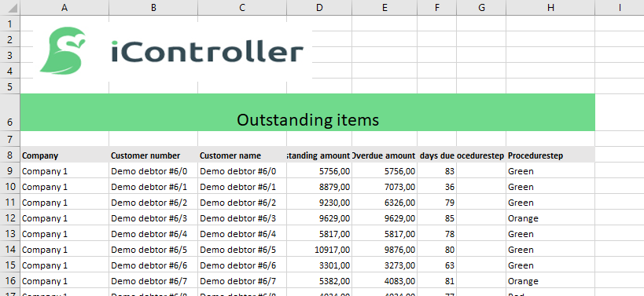Screen dimensions: 644x296
Task: Click outstanding amount 8879,00
Action: pyautogui.click(x=319, y=187)
